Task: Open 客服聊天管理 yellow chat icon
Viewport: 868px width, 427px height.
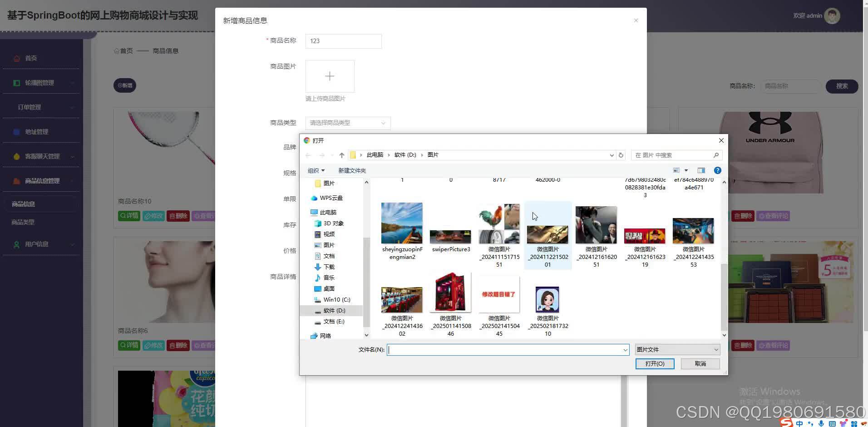Action: [16, 156]
